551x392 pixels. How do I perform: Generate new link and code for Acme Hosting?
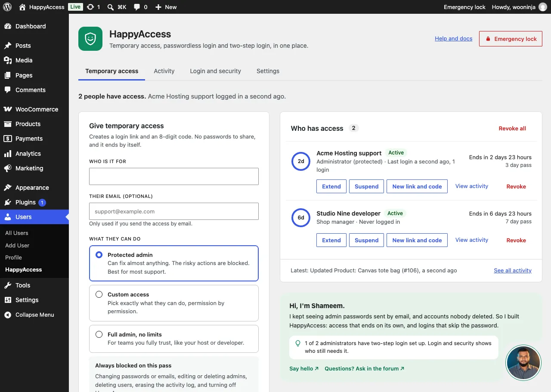[x=417, y=186]
